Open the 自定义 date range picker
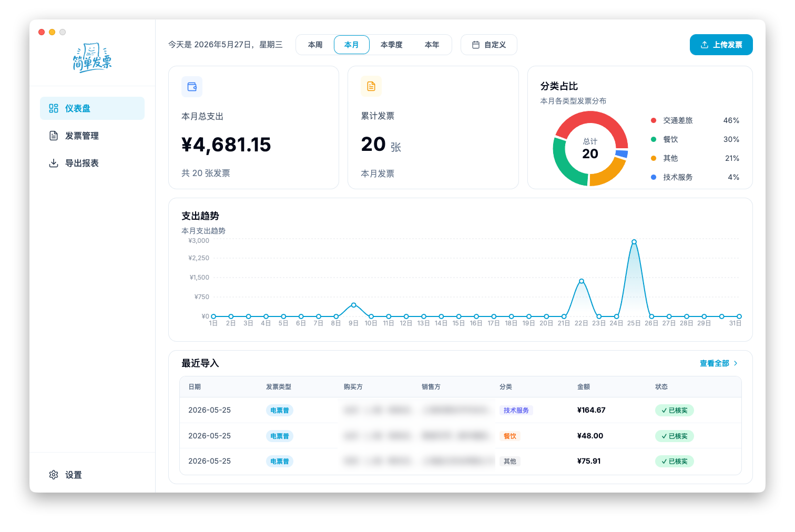The image size is (795, 532). [489, 45]
